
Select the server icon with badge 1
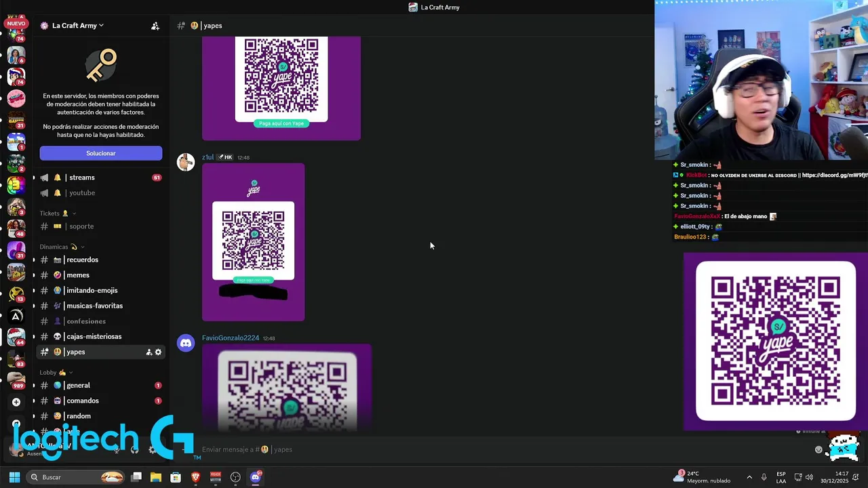point(16,142)
